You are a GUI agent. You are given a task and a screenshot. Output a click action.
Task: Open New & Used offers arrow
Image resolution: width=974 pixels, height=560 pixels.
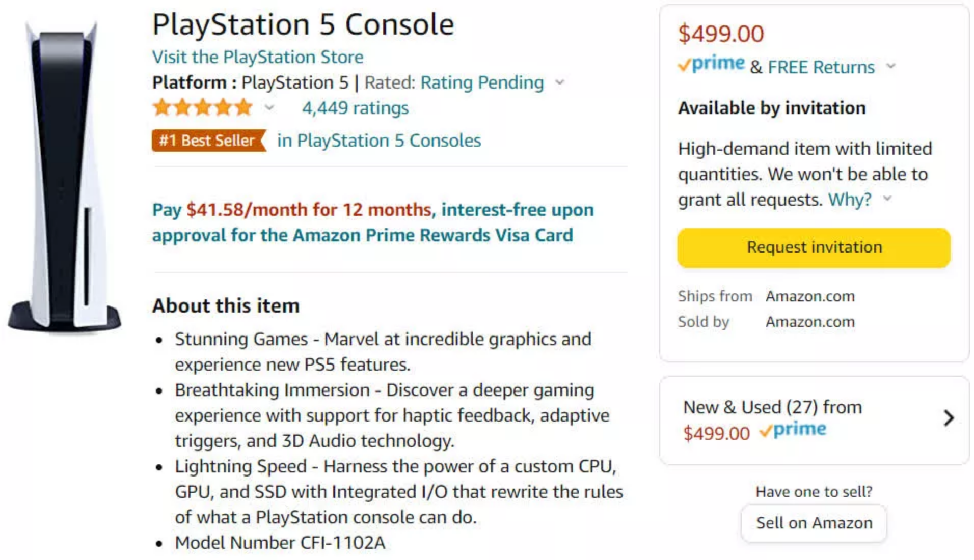(x=948, y=418)
